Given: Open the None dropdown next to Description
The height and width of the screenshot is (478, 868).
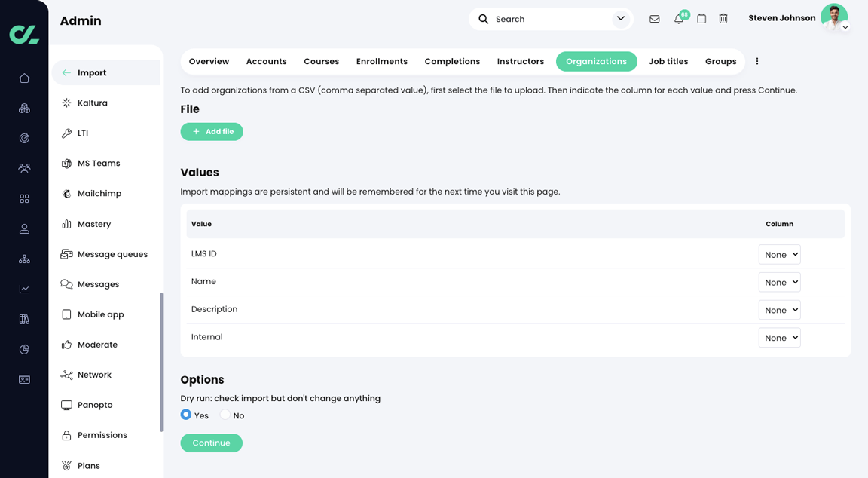Looking at the screenshot, I should tap(779, 309).
